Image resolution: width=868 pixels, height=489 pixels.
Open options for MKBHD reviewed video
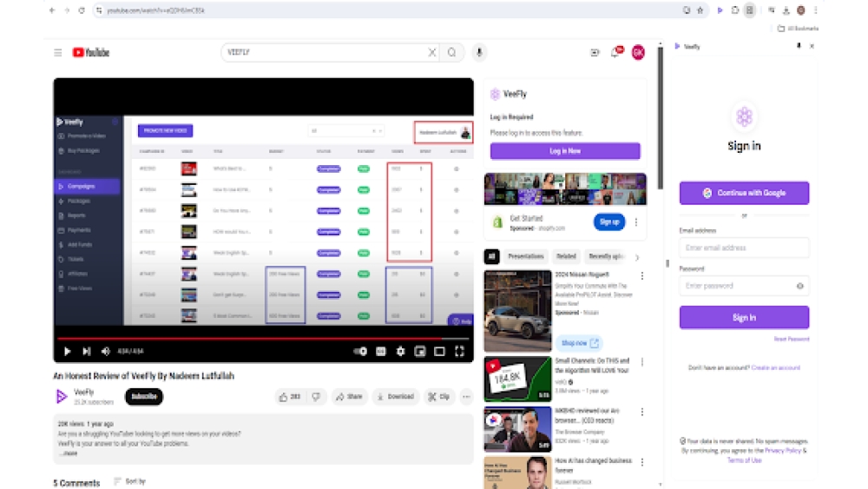click(x=642, y=412)
